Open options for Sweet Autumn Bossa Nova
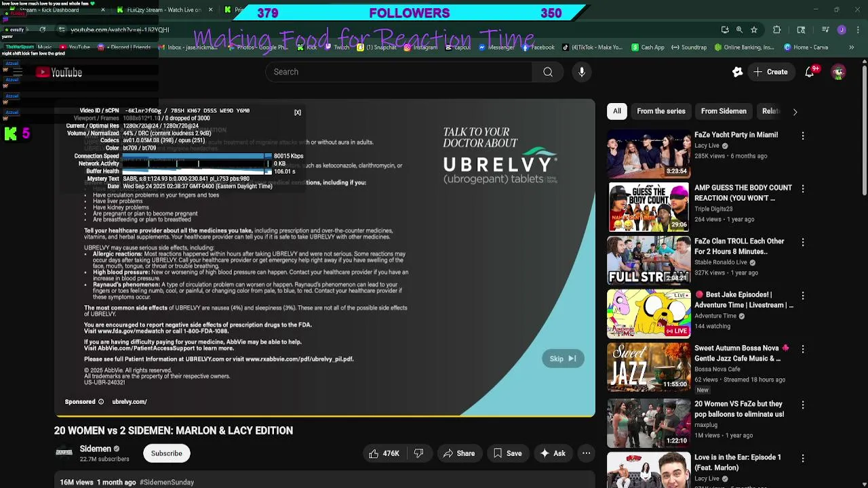The image size is (868, 488). (x=803, y=349)
